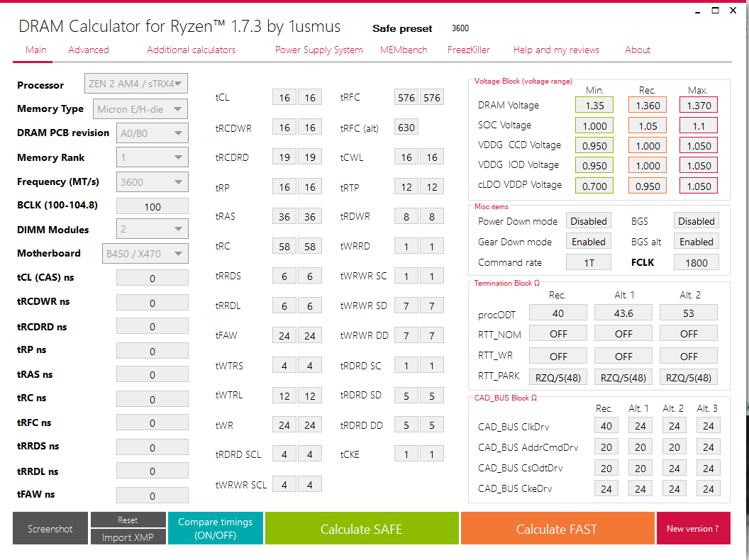
Task: Click the tRC ns input field
Action: point(152,400)
